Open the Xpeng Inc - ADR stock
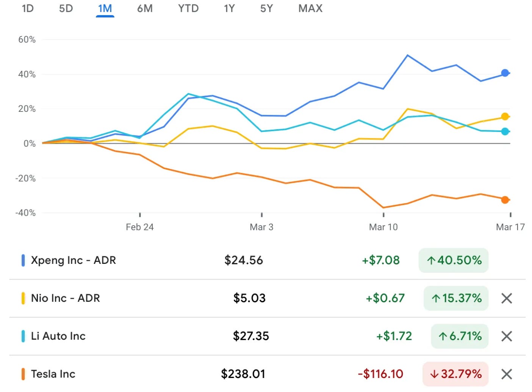This screenshot has width=532, height=392. [x=74, y=260]
